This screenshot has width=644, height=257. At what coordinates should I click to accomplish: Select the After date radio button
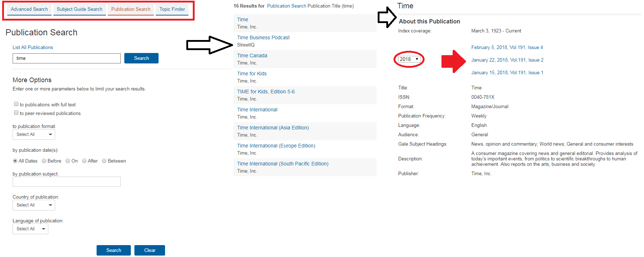pos(84,161)
